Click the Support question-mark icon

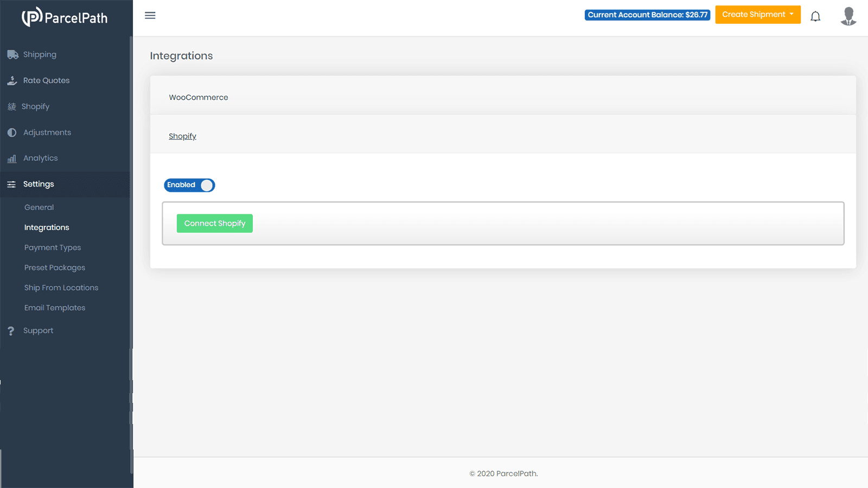pyautogui.click(x=11, y=331)
